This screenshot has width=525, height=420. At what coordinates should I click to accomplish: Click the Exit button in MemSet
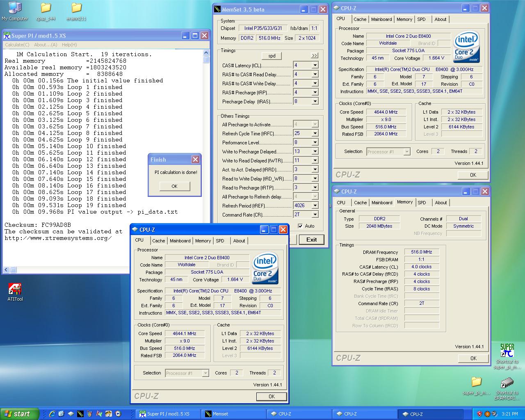[312, 240]
